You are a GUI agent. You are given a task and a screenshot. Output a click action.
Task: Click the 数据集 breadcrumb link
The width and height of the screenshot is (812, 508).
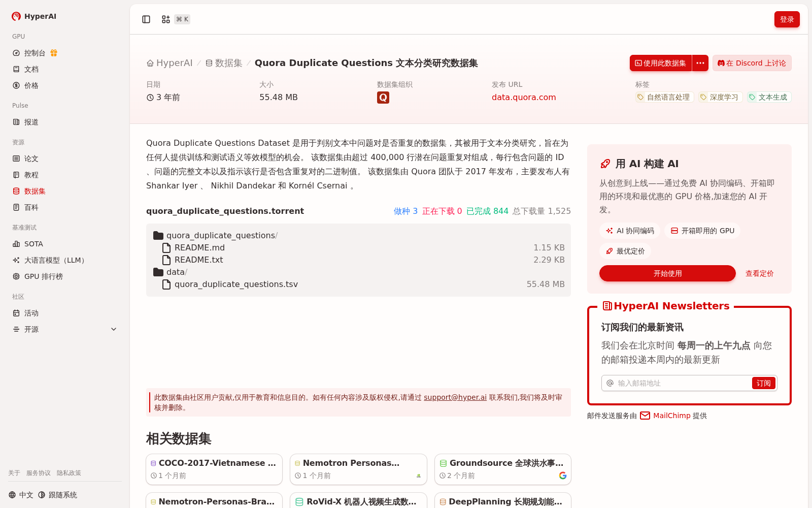(x=224, y=63)
